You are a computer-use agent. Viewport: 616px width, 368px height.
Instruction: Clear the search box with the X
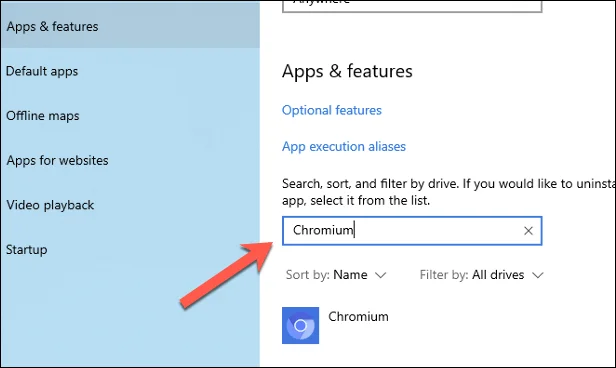click(528, 231)
